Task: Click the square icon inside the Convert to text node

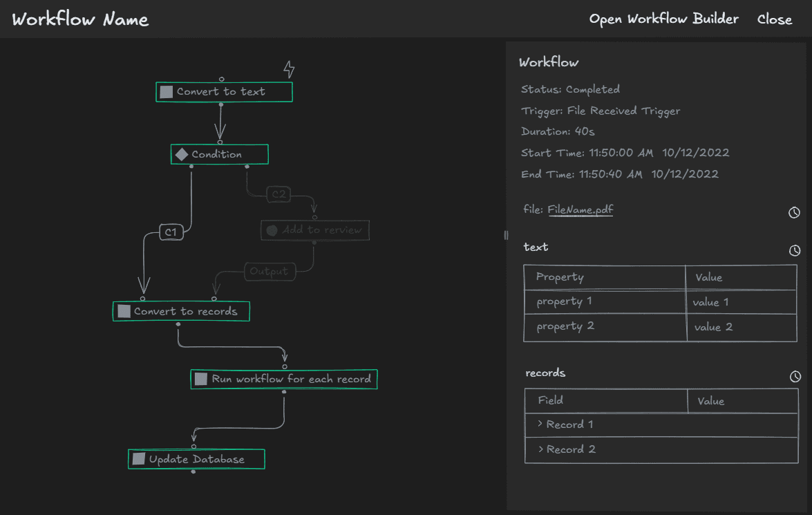Action: pos(166,91)
